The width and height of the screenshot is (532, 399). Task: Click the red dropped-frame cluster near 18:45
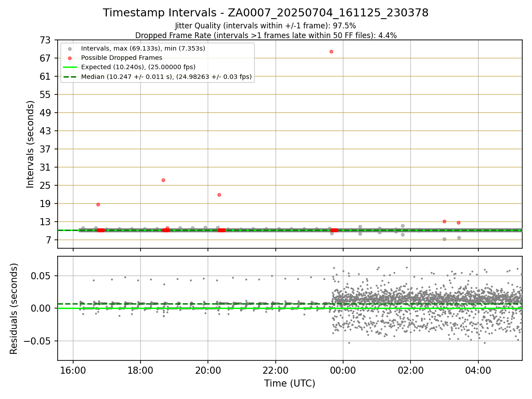point(165,230)
